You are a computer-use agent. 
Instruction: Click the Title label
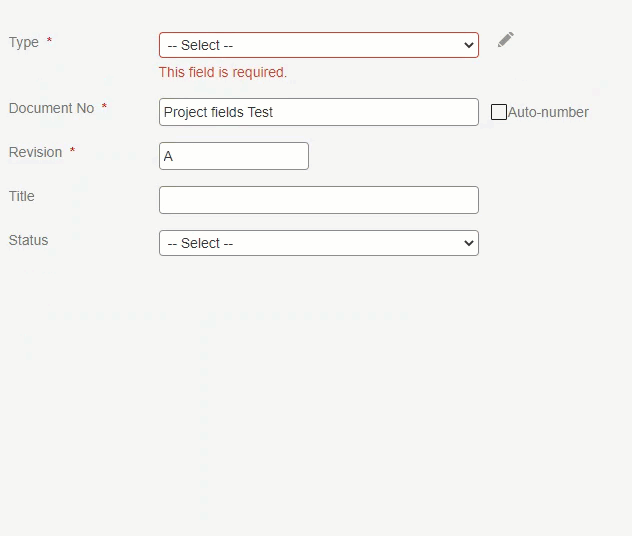[x=22, y=196]
